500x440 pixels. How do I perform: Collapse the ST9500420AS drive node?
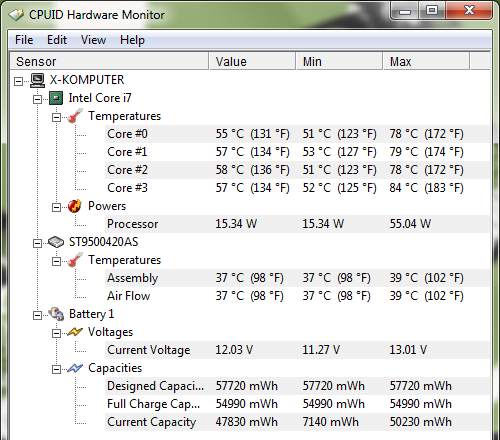click(37, 243)
